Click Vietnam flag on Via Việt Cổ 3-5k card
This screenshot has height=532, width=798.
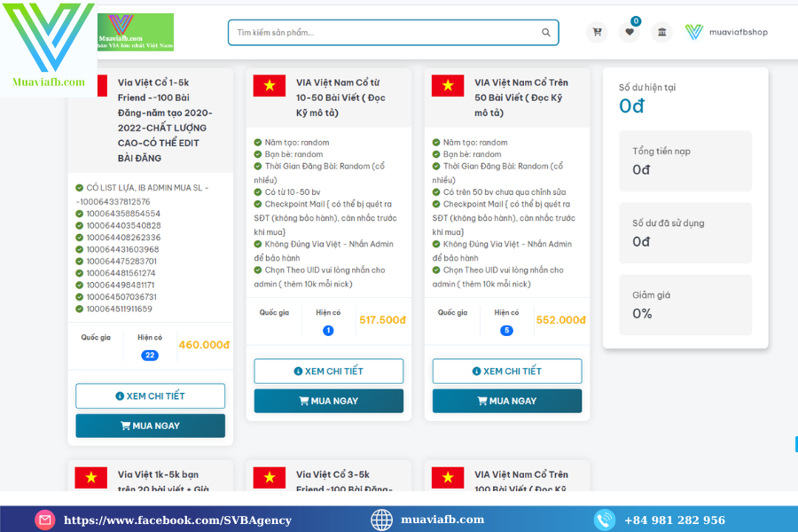[270, 478]
